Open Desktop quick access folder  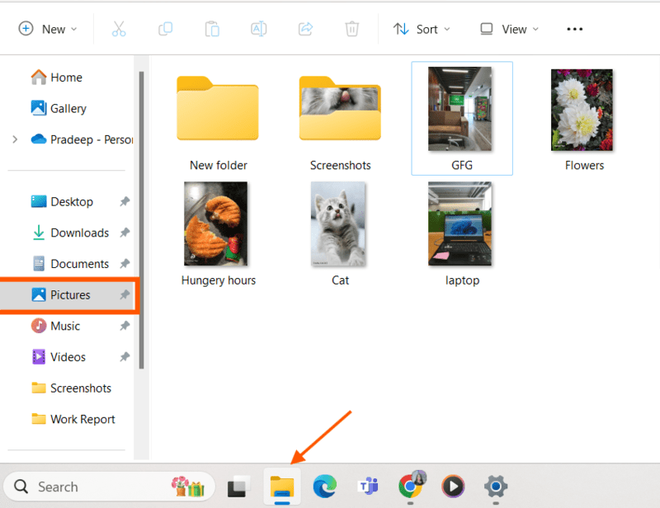(x=62, y=202)
